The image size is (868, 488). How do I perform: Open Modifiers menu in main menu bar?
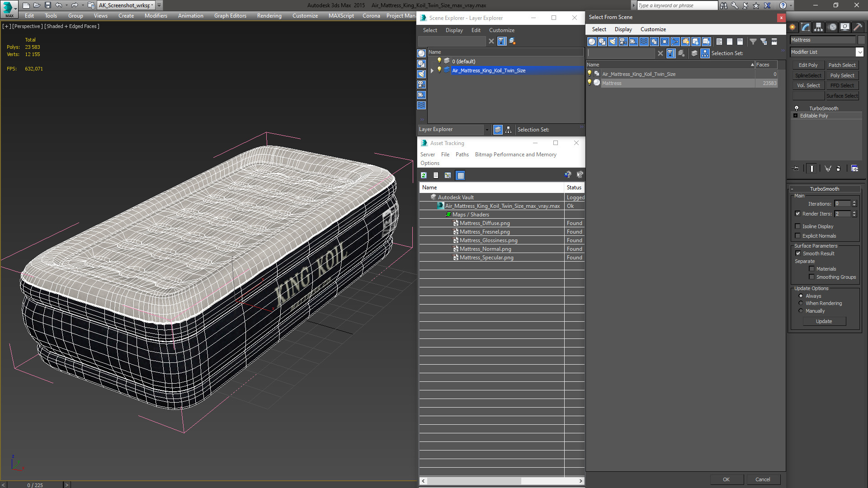tap(156, 16)
